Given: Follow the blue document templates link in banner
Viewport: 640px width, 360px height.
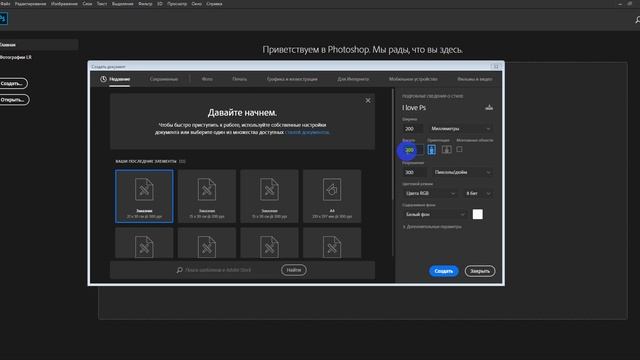Looking at the screenshot, I should point(307,132).
